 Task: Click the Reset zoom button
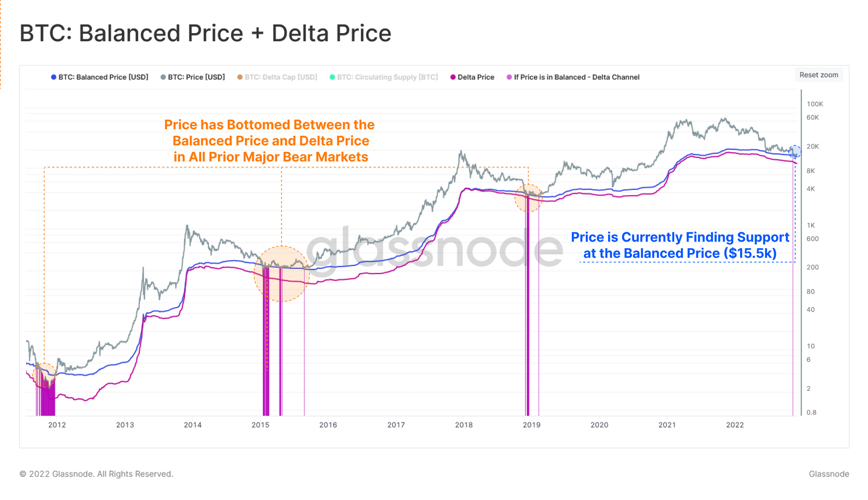tap(819, 75)
